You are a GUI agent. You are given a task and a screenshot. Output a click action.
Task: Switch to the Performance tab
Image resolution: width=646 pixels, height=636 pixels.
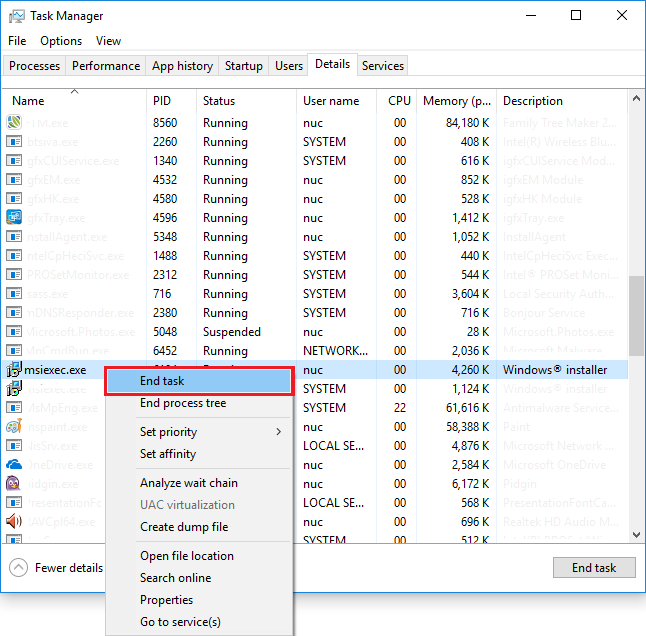106,66
